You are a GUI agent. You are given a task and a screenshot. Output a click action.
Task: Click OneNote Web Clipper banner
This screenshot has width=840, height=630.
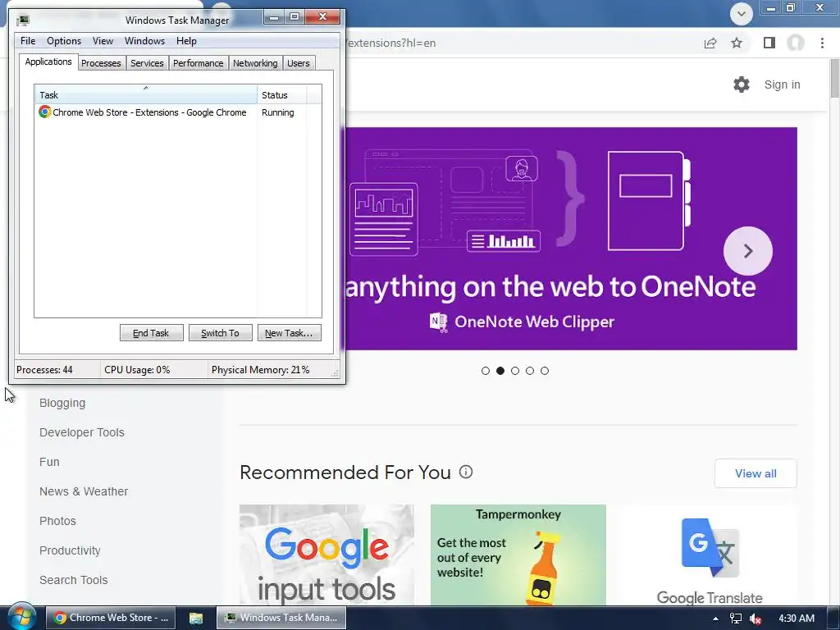coord(571,239)
